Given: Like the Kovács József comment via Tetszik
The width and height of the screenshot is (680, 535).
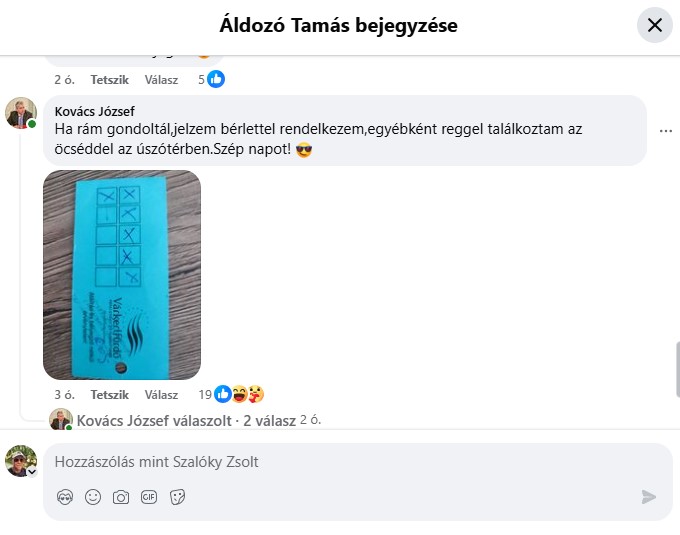Looking at the screenshot, I should click(109, 395).
